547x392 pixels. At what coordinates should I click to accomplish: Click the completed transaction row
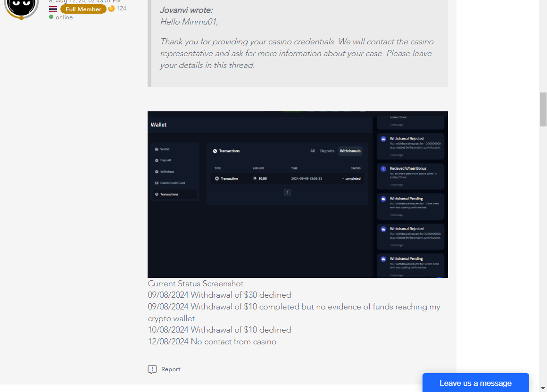coord(287,178)
